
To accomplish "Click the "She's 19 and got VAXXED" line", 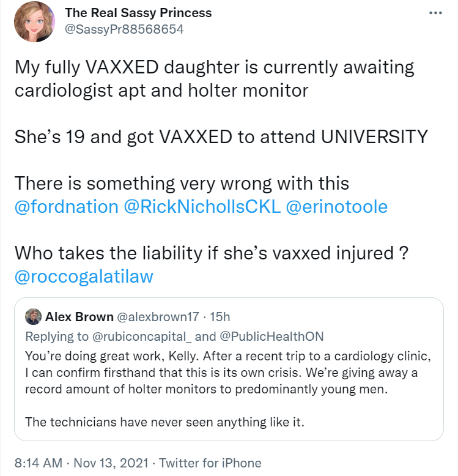I will click(x=220, y=136).
